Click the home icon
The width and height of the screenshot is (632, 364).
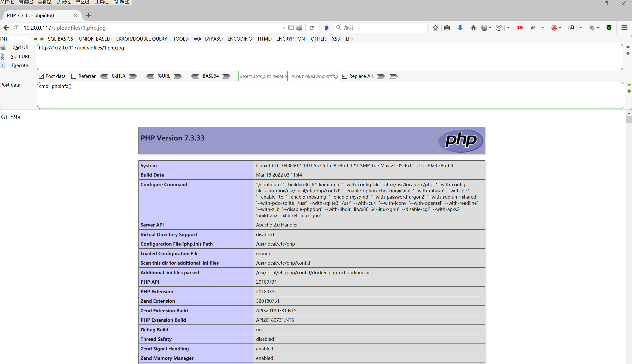click(473, 28)
